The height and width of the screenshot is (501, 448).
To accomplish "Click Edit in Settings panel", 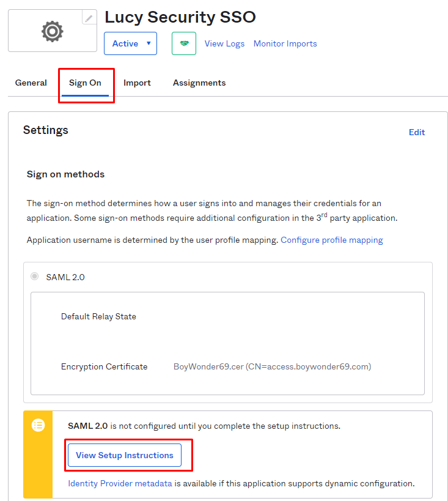I will 417,132.
